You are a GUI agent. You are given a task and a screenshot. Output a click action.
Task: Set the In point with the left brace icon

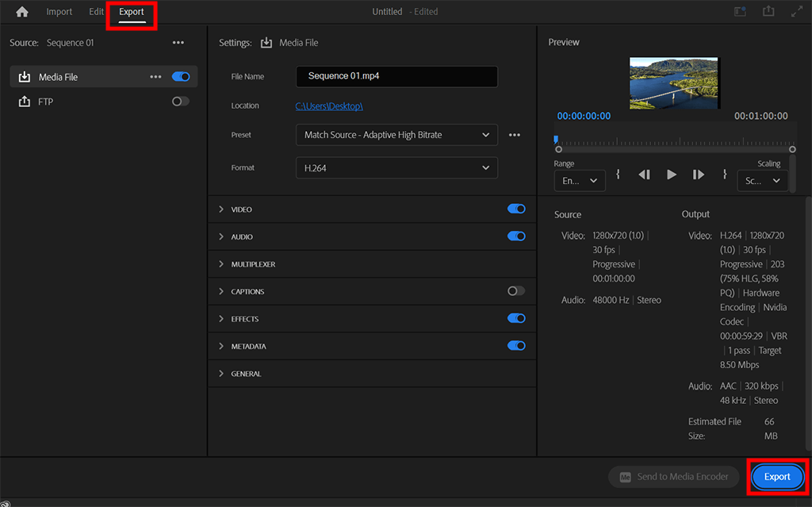pyautogui.click(x=619, y=175)
